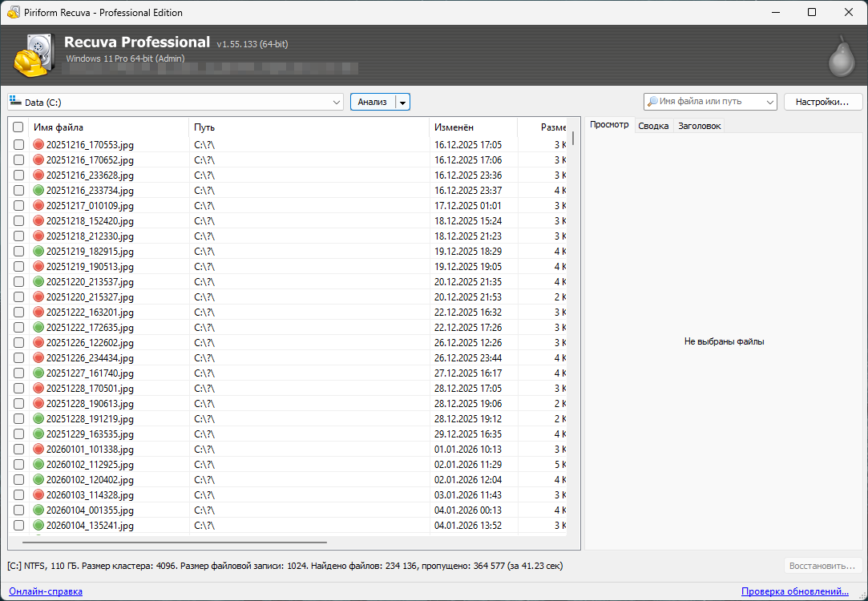Check the box for 20251226_122602.jpg
Image resolution: width=868 pixels, height=601 pixels.
coord(18,342)
